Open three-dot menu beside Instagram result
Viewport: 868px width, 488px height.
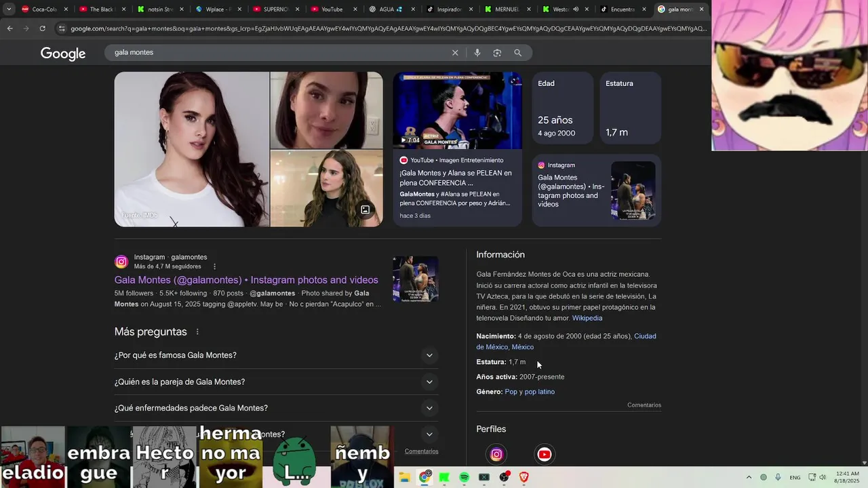coord(215,266)
